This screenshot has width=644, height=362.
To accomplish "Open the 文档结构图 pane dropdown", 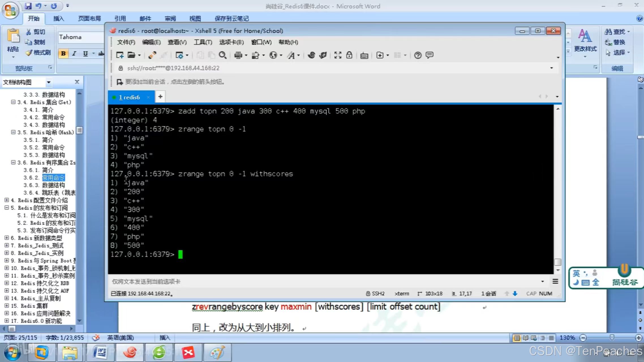I will point(49,82).
